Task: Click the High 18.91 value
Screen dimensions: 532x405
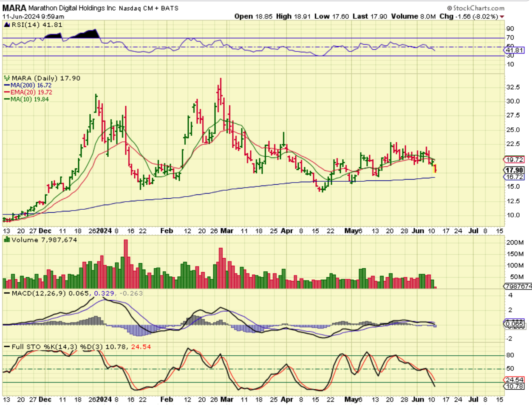Action: pos(294,16)
